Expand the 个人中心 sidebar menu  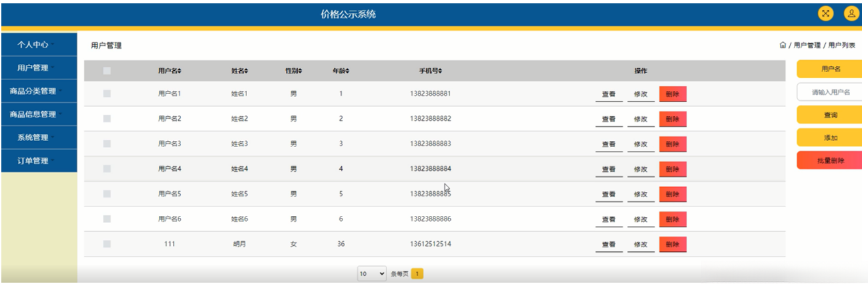point(39,45)
